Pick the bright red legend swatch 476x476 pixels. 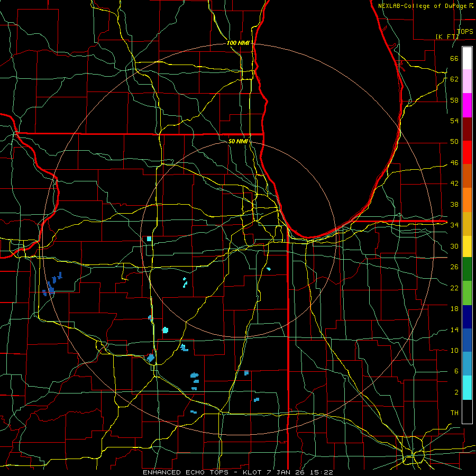pos(467,152)
